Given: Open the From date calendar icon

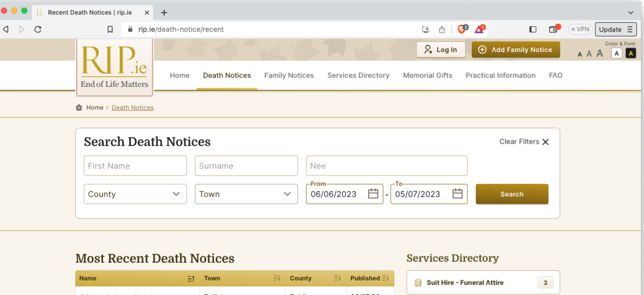Looking at the screenshot, I should tap(374, 194).
